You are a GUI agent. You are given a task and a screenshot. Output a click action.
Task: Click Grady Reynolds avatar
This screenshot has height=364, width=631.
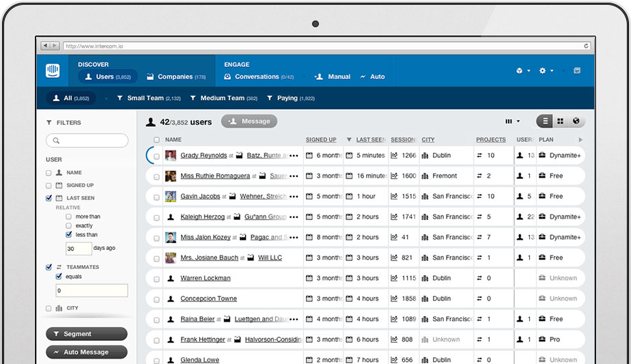[171, 156]
